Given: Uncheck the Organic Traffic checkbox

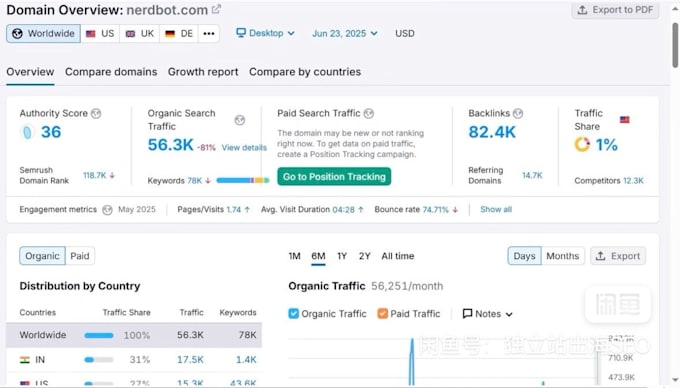Looking at the screenshot, I should (x=294, y=313).
